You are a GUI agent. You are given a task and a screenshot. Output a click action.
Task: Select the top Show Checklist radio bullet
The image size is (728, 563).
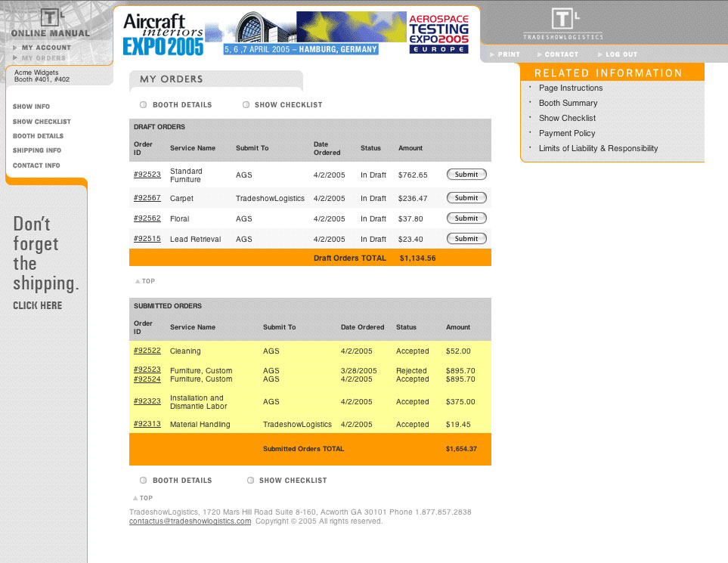click(x=246, y=105)
